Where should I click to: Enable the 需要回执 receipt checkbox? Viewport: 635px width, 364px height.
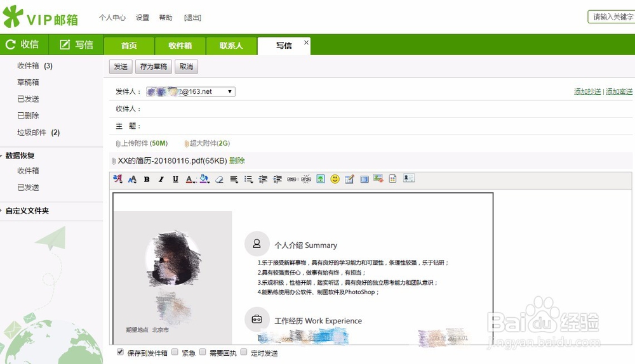click(203, 352)
